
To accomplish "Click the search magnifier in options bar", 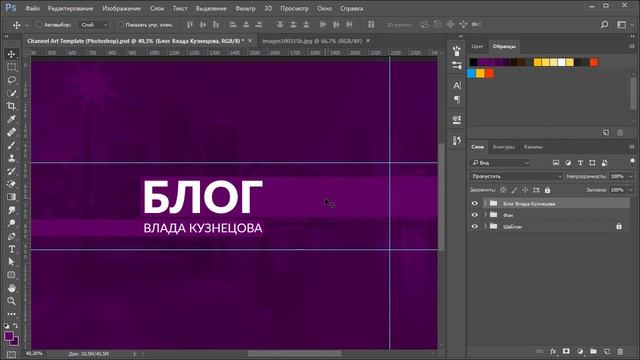I will tap(604, 25).
